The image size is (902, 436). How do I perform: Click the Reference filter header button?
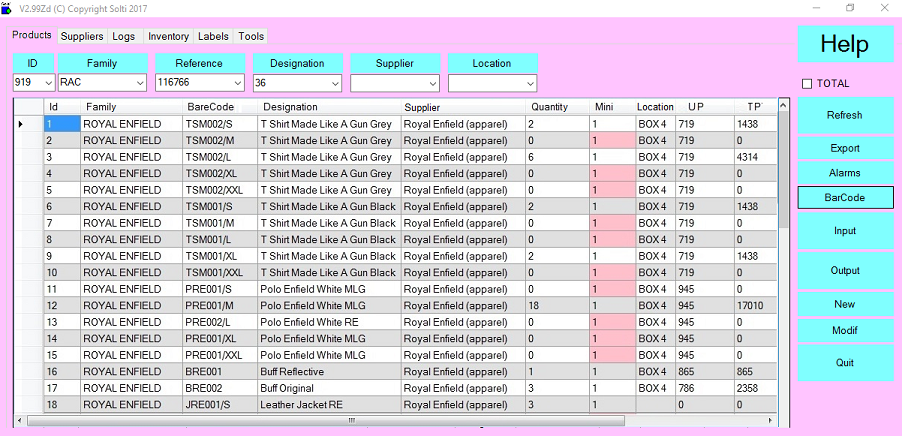(x=200, y=63)
